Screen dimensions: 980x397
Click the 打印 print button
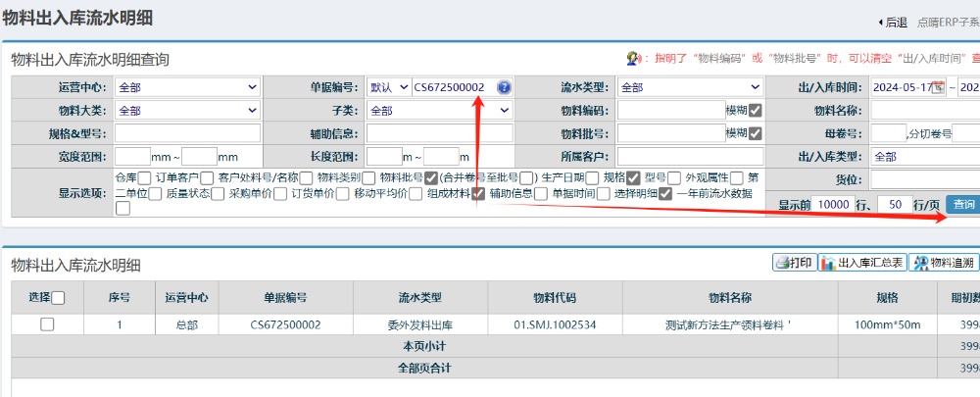point(794,263)
